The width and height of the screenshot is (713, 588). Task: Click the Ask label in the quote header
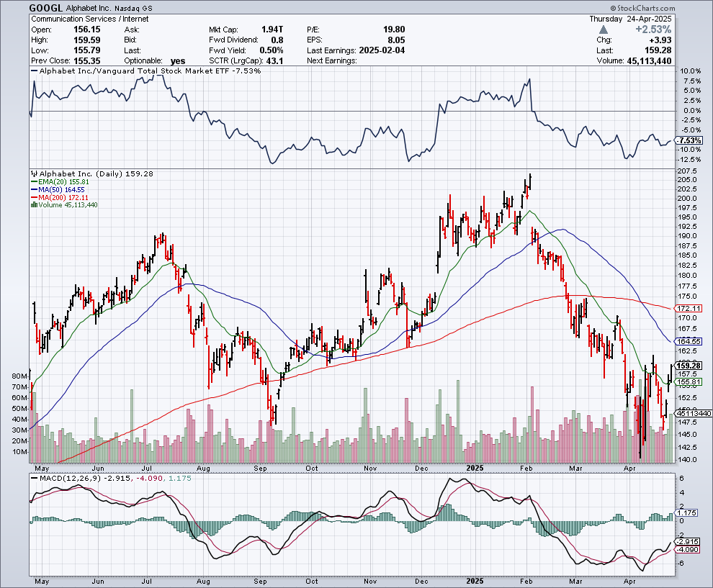click(x=132, y=30)
